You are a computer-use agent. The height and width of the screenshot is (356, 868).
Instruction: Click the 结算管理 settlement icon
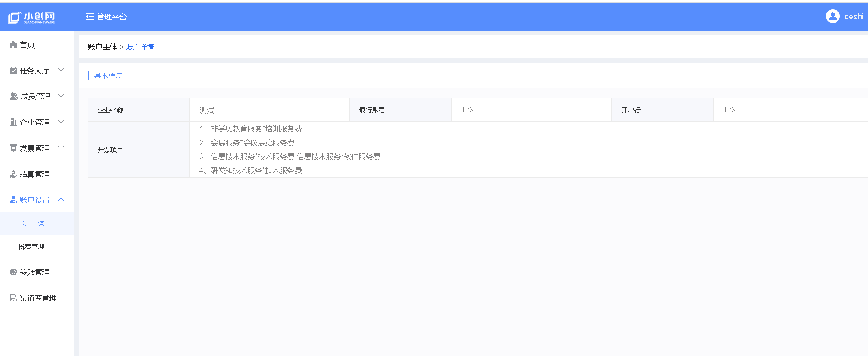(x=13, y=174)
